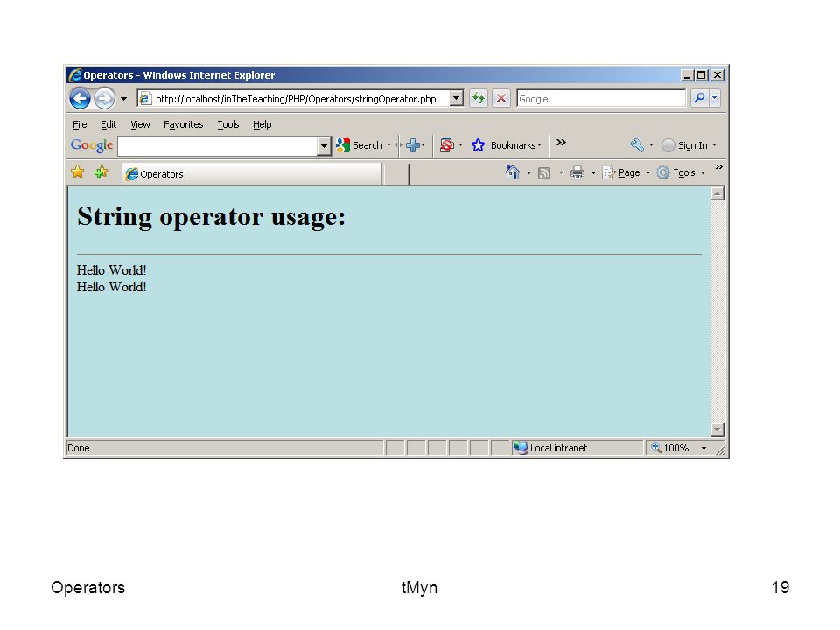Open the Tools menu in menu bar
Viewport: 840px width, 630px height.
(228, 124)
